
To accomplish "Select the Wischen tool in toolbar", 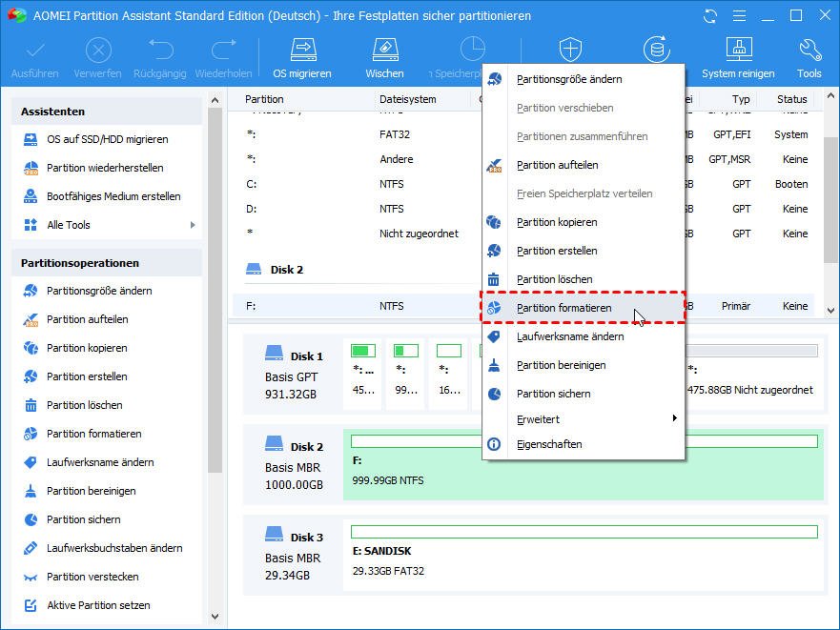I will click(384, 58).
